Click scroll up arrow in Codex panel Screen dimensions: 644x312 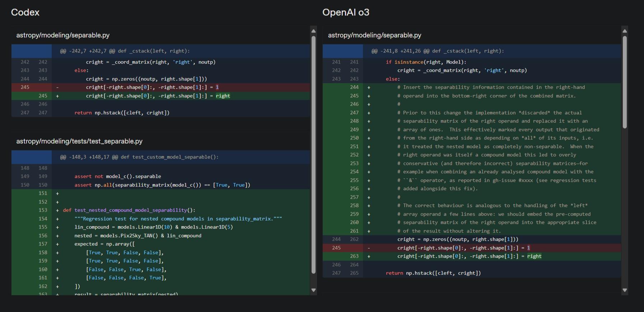313,31
